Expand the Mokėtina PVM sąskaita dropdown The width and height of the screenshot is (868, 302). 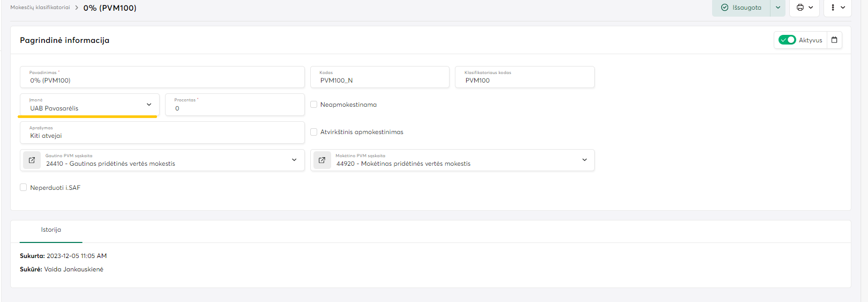pyautogui.click(x=585, y=160)
